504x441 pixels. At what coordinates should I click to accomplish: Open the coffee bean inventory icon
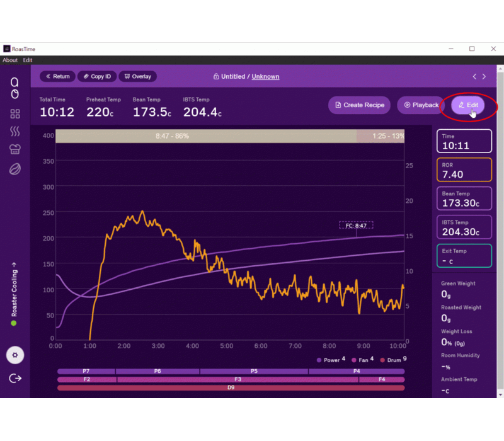click(14, 169)
